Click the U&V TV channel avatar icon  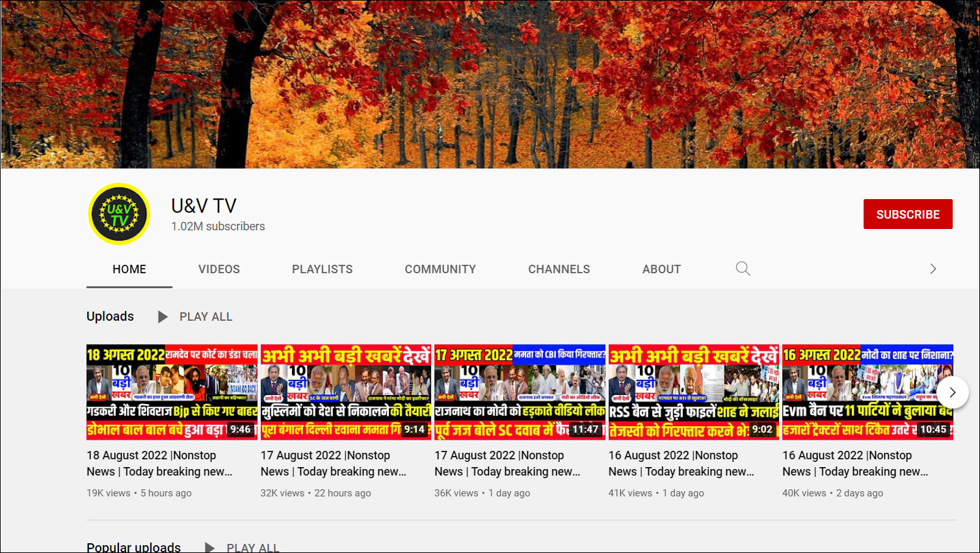coord(119,214)
